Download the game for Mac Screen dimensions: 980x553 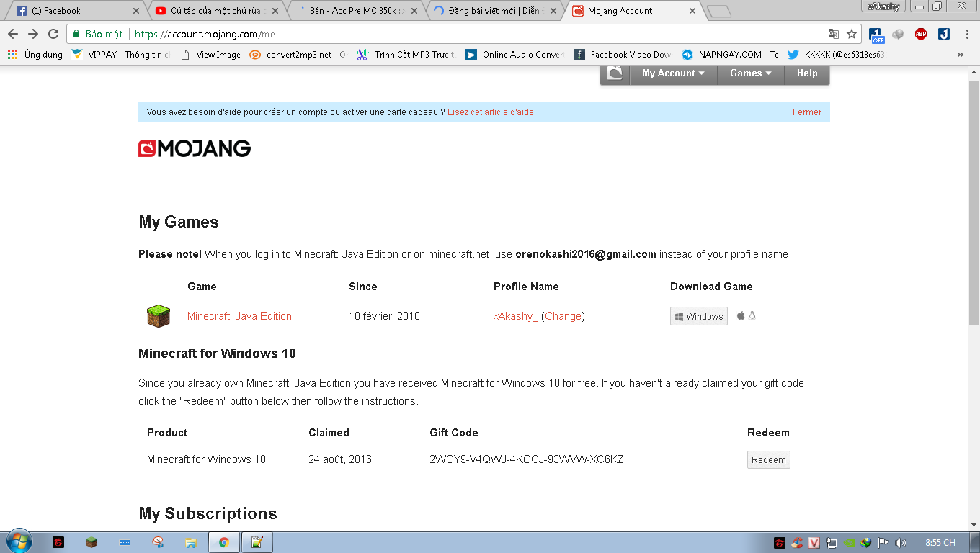click(x=741, y=315)
